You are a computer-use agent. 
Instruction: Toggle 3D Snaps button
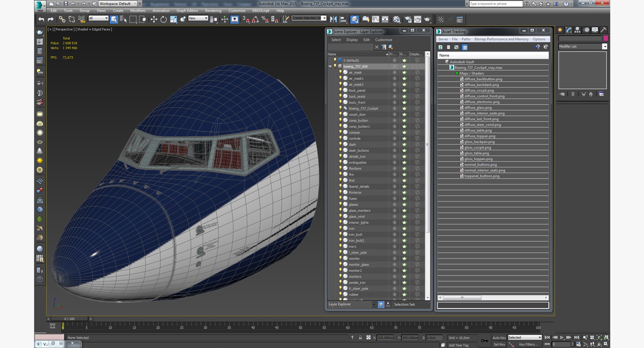coord(246,19)
